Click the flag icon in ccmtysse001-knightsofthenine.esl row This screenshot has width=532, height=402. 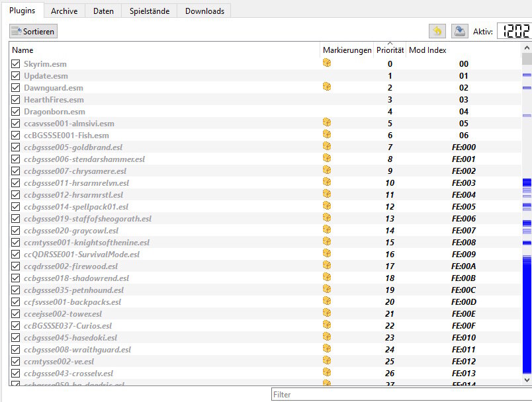(x=327, y=241)
